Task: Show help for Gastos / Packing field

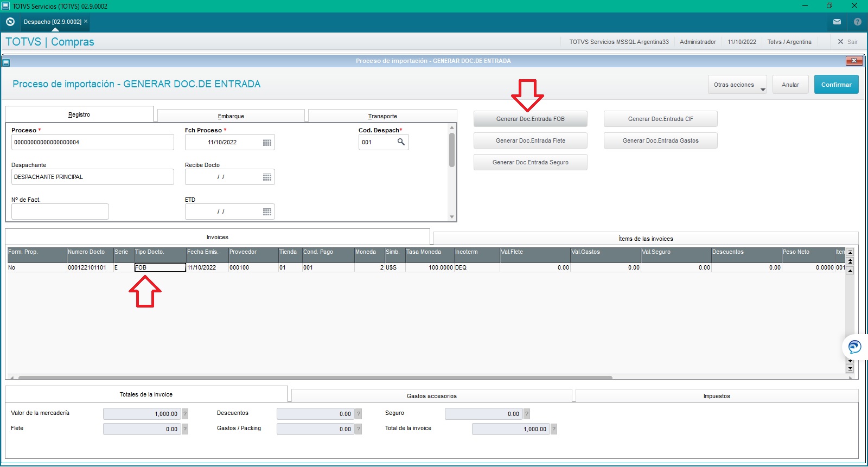Action: click(x=359, y=429)
